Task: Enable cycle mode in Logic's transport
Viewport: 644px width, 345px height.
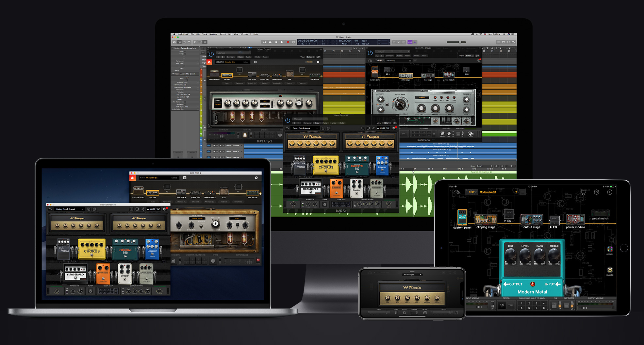Action: click(294, 42)
